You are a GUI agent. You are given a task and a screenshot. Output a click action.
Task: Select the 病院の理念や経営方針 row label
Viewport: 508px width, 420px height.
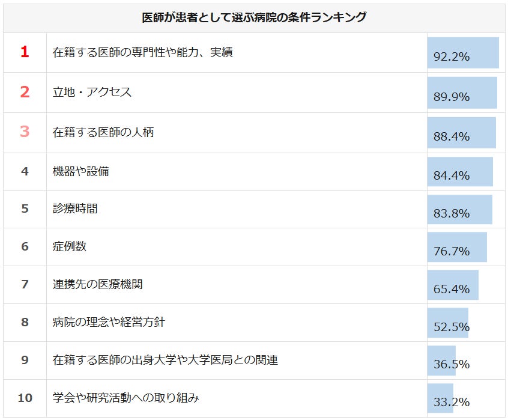point(109,322)
